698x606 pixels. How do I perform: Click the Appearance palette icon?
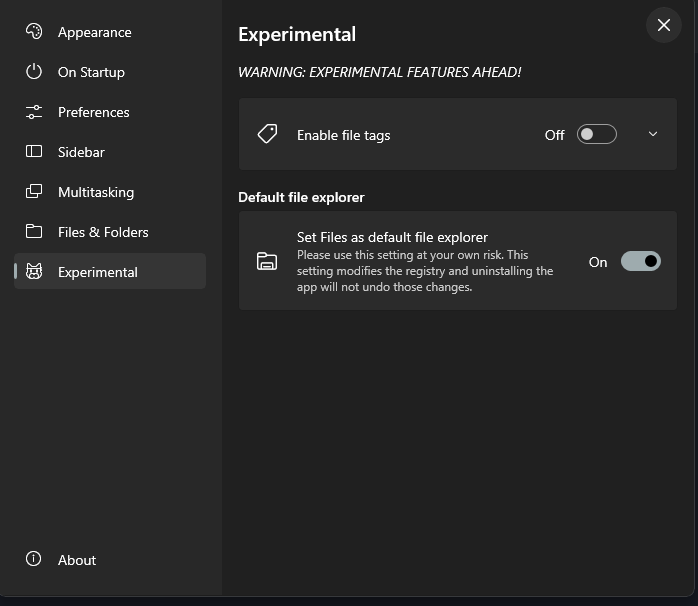tap(34, 32)
